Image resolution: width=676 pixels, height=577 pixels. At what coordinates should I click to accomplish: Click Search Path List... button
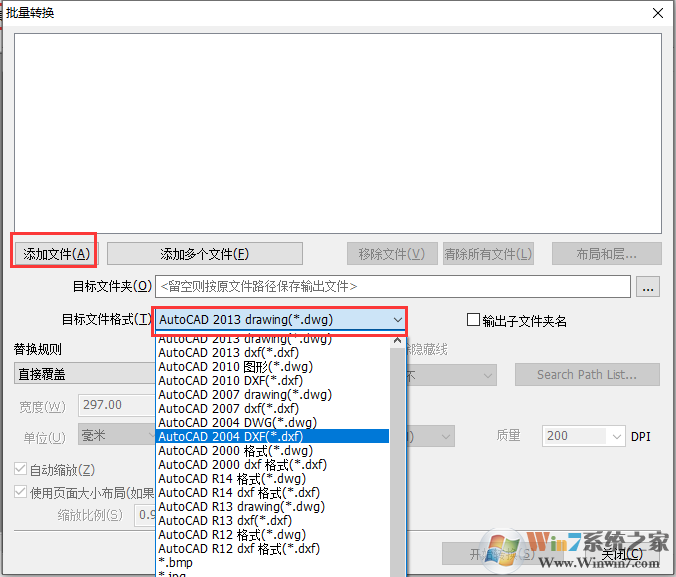587,375
